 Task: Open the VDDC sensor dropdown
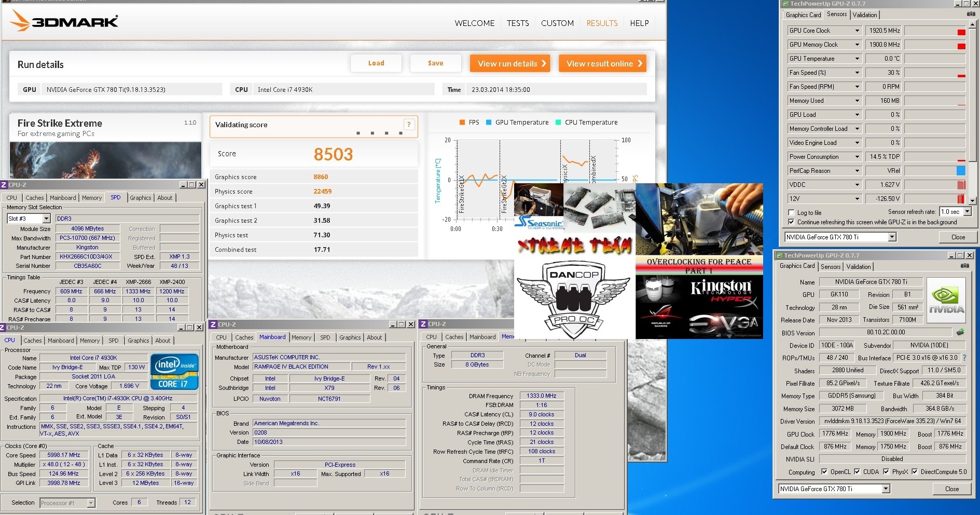[857, 185]
